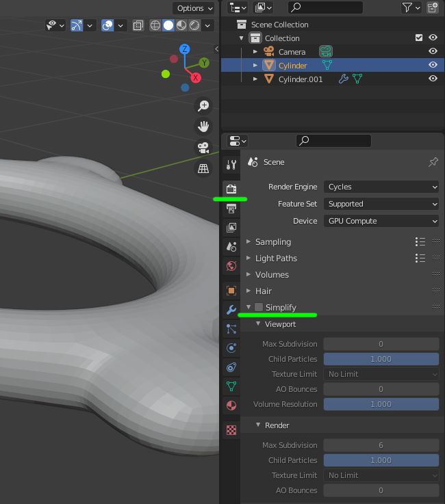Open the Feature Set dropdown
This screenshot has width=445, height=504.
381,204
